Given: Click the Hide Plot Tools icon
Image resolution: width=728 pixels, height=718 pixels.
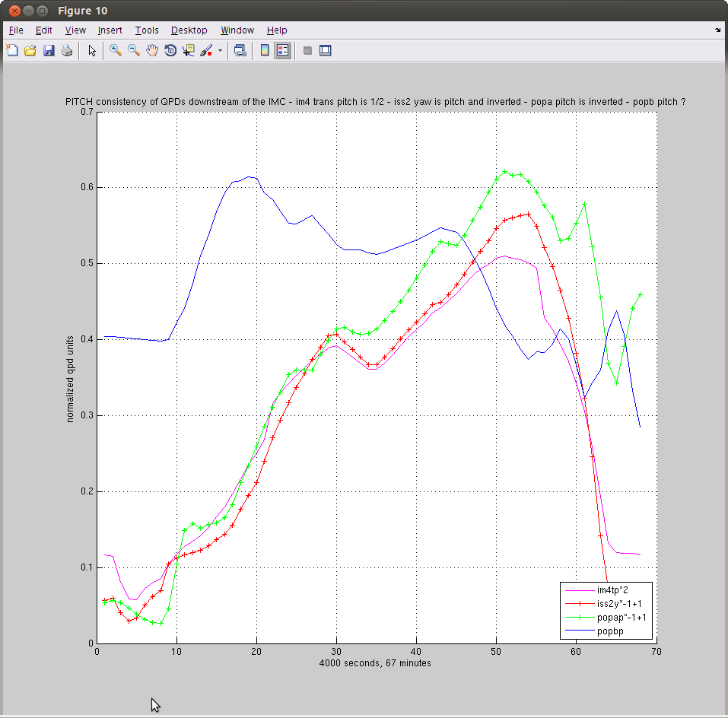Looking at the screenshot, I should [307, 50].
